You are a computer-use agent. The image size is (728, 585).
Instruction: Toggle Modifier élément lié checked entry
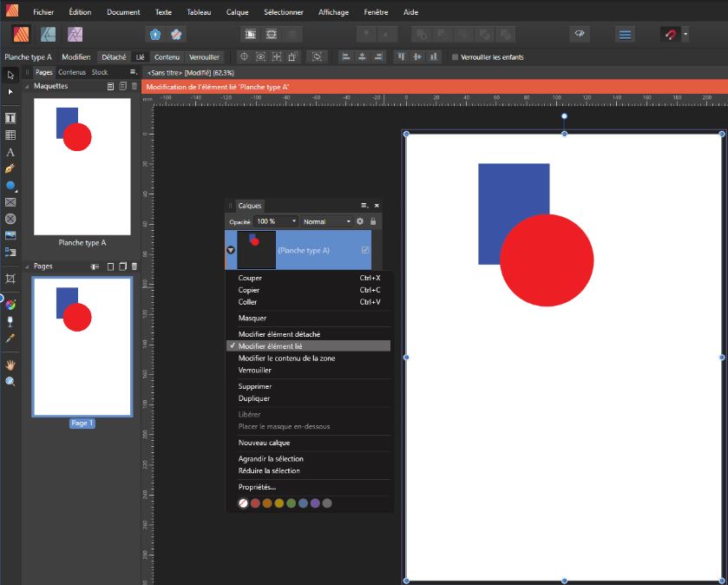point(308,346)
